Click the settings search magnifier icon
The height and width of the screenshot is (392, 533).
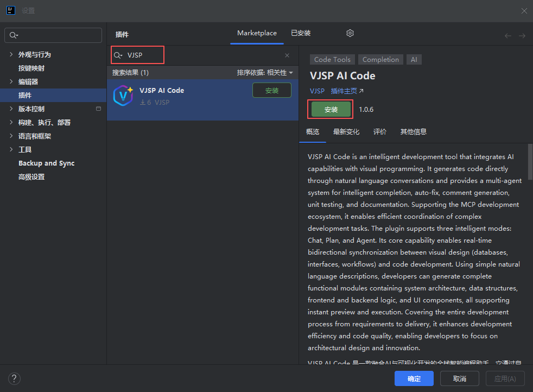pyautogui.click(x=14, y=35)
